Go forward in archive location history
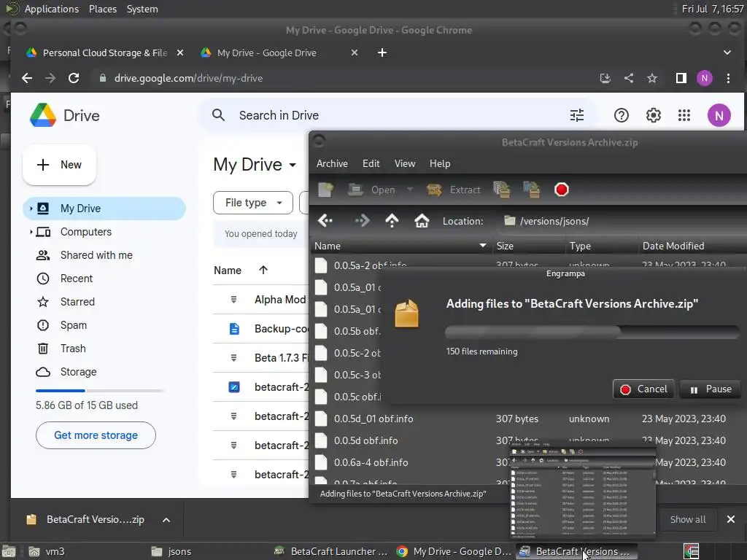 [x=362, y=220]
